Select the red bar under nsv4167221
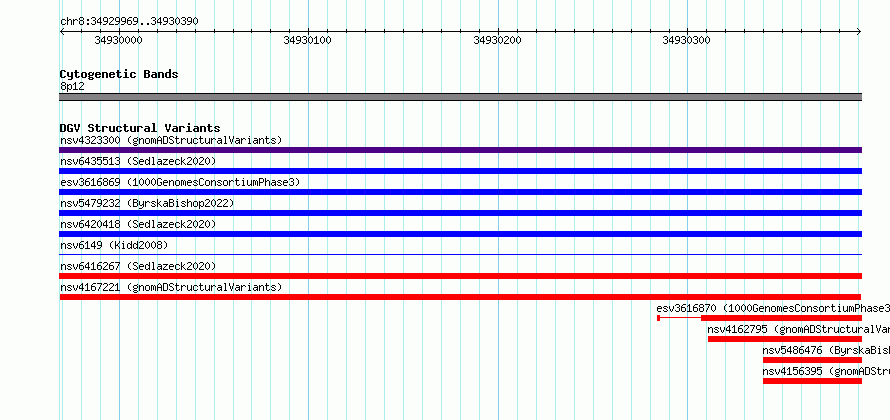Image resolution: width=890 pixels, height=420 pixels. pos(460,297)
